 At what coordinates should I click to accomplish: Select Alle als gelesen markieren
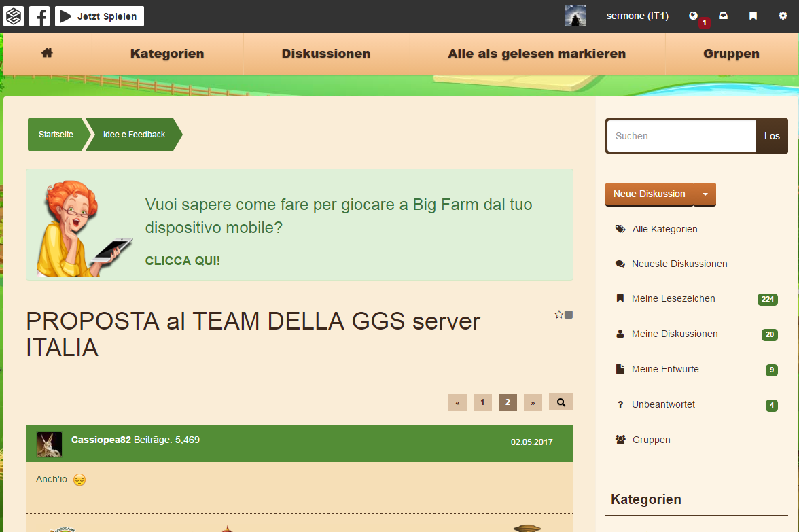pos(537,54)
